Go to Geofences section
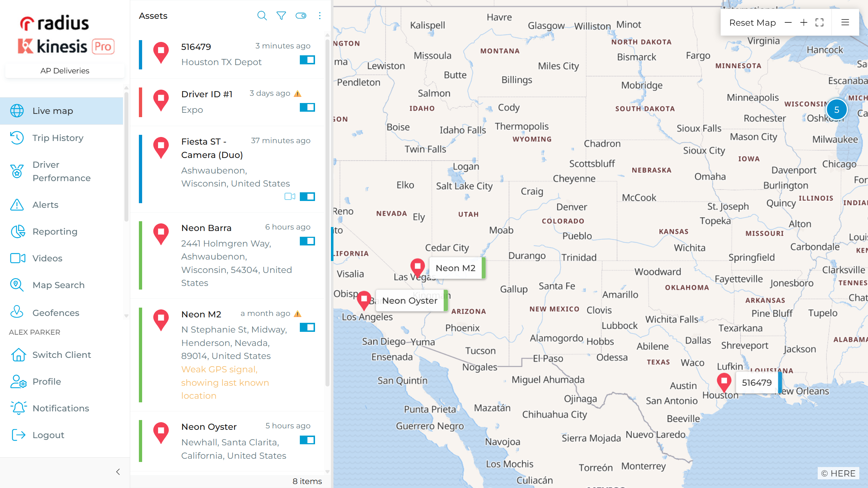 coord(56,313)
